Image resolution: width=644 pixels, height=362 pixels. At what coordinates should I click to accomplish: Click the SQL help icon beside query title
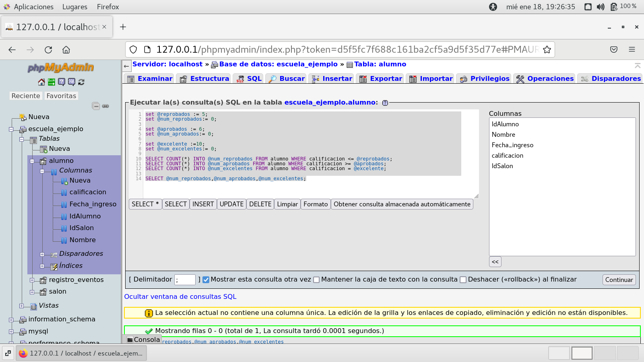[385, 103]
